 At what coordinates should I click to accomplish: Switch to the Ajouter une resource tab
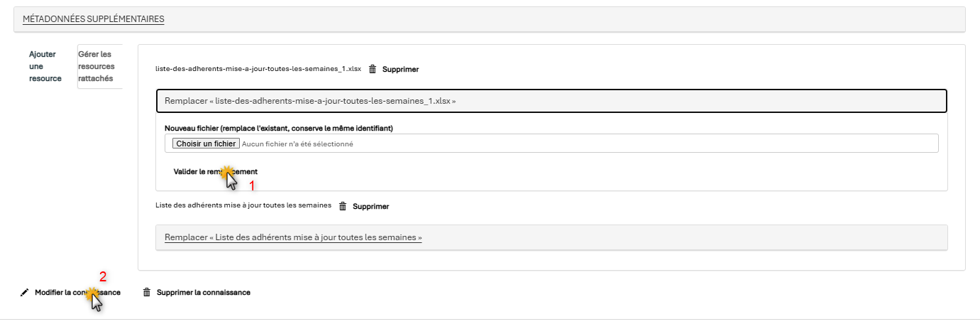tap(45, 66)
